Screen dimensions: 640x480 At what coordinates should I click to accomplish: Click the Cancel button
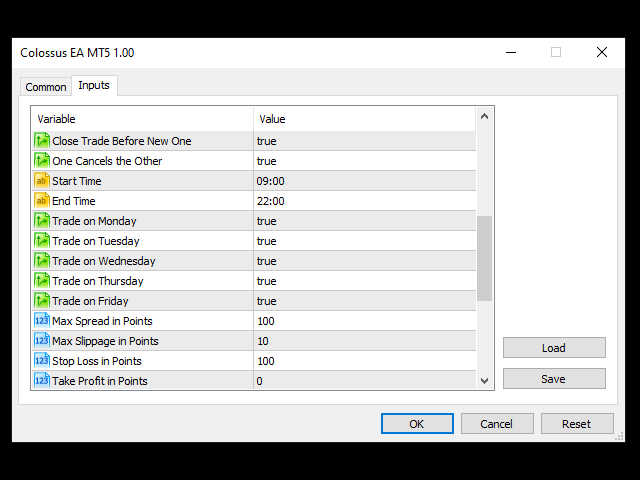(497, 424)
